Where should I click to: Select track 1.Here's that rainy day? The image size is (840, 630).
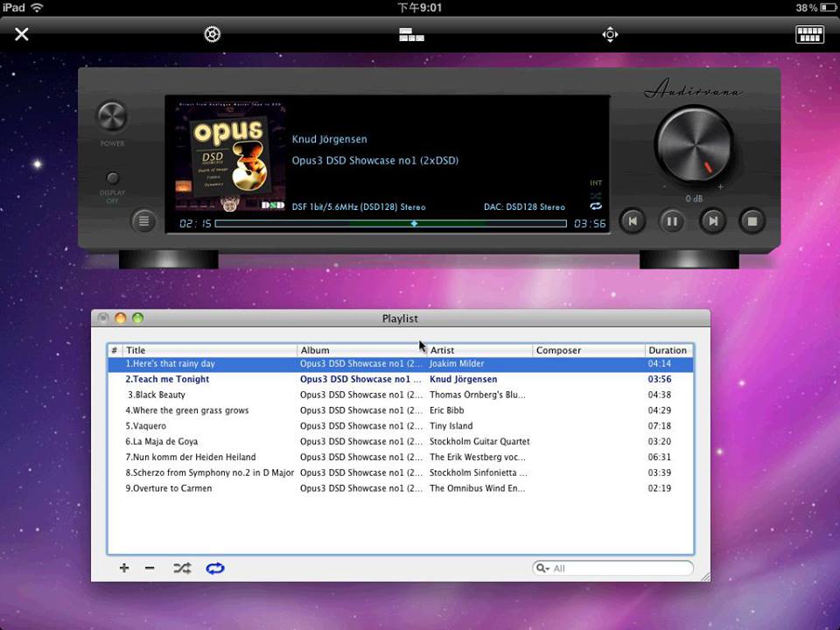[x=401, y=364]
